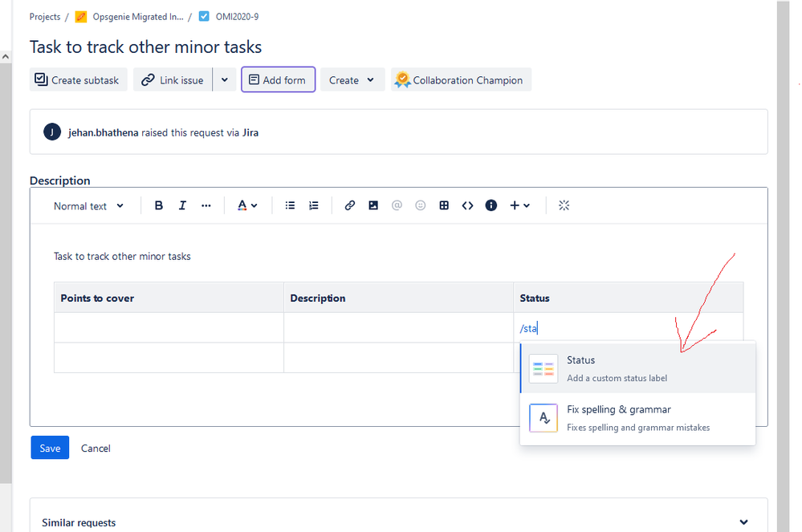Add an image or file attachment
Viewport: 802px width, 532px height.
[373, 205]
